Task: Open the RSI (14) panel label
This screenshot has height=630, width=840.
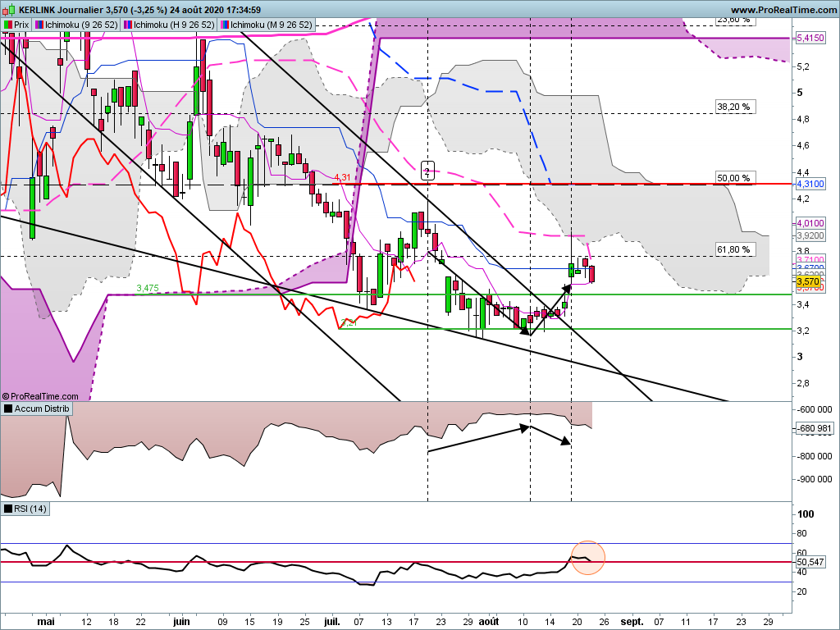Action: coord(25,509)
